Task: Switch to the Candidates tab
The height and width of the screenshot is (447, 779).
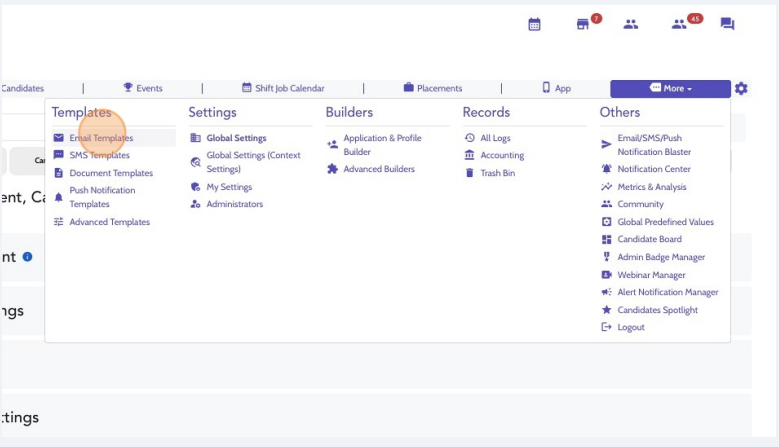Action: click(x=22, y=88)
